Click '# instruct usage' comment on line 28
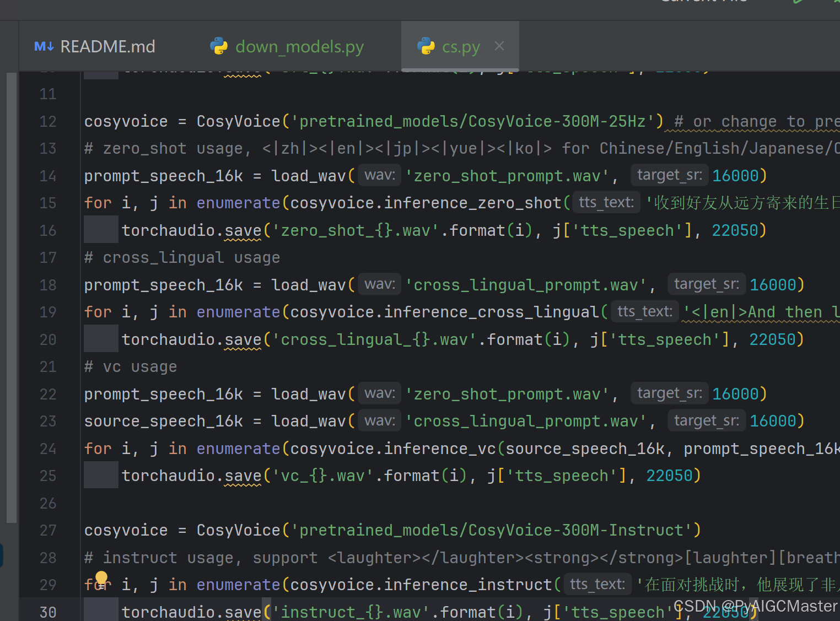This screenshot has height=621, width=840. (159, 558)
